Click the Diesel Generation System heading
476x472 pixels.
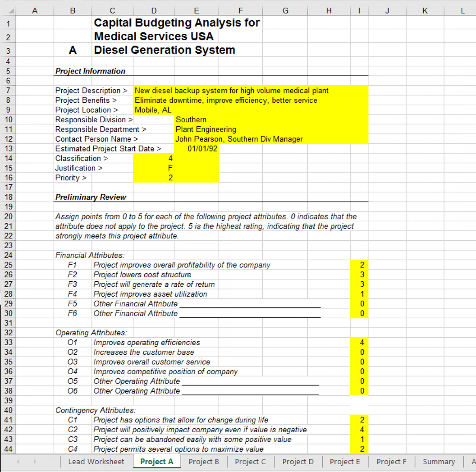(164, 50)
